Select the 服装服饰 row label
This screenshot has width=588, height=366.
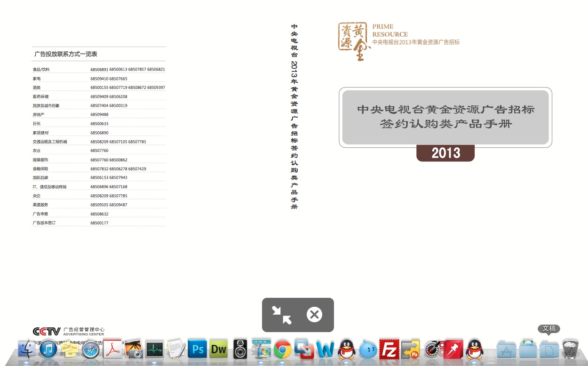41,160
